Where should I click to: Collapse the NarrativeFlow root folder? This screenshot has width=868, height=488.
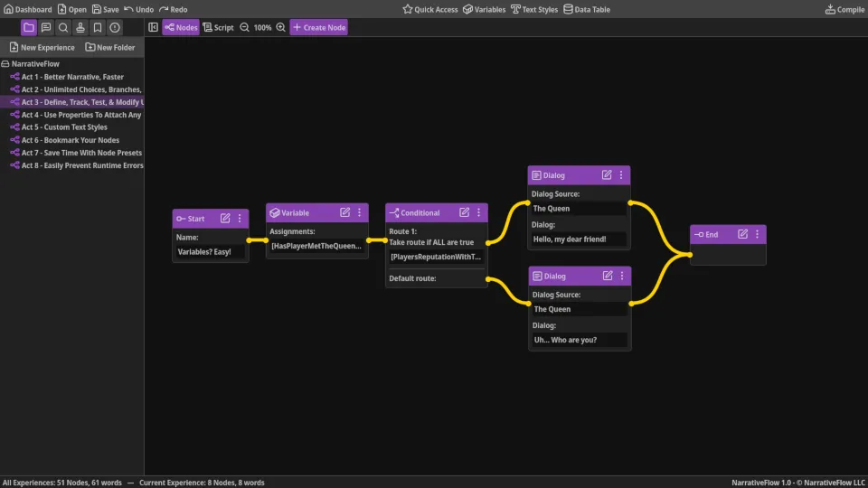(6, 64)
